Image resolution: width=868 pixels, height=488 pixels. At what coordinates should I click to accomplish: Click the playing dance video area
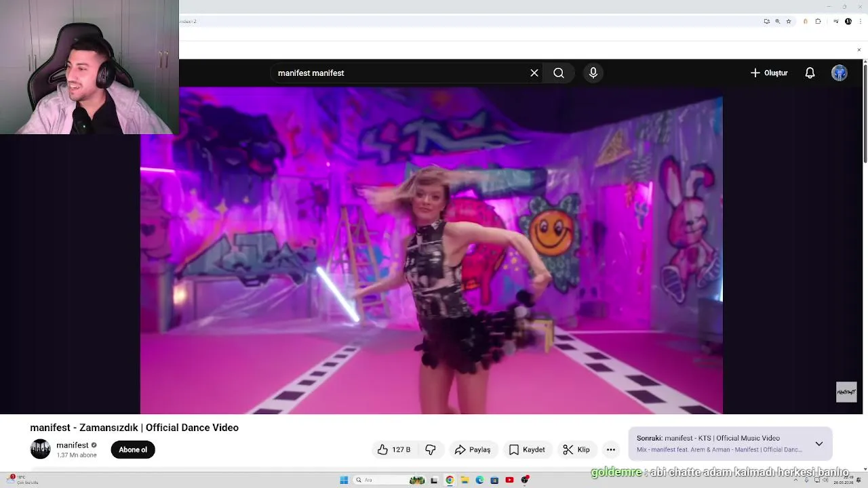coord(431,251)
